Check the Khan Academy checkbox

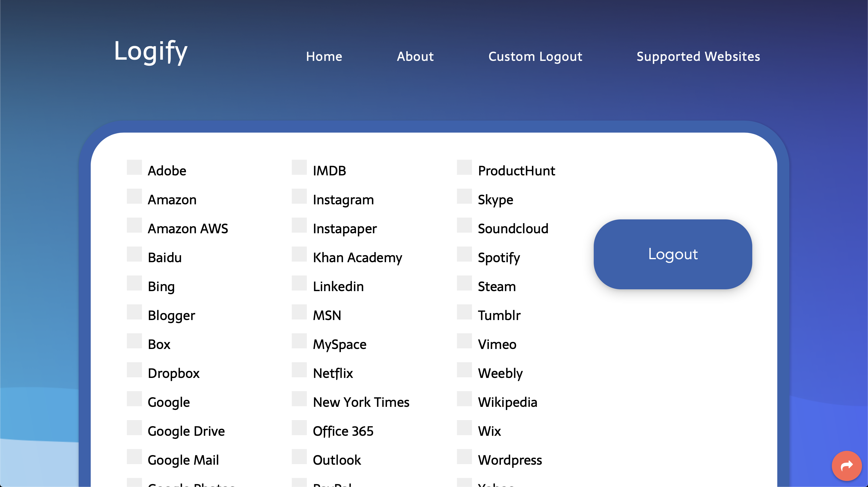pyautogui.click(x=299, y=254)
